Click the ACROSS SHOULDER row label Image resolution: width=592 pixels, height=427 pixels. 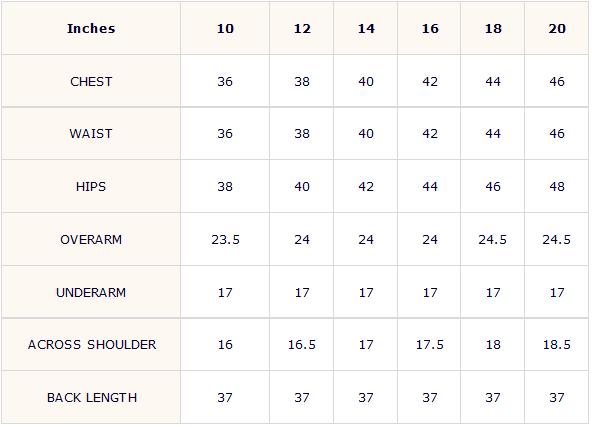click(91, 344)
